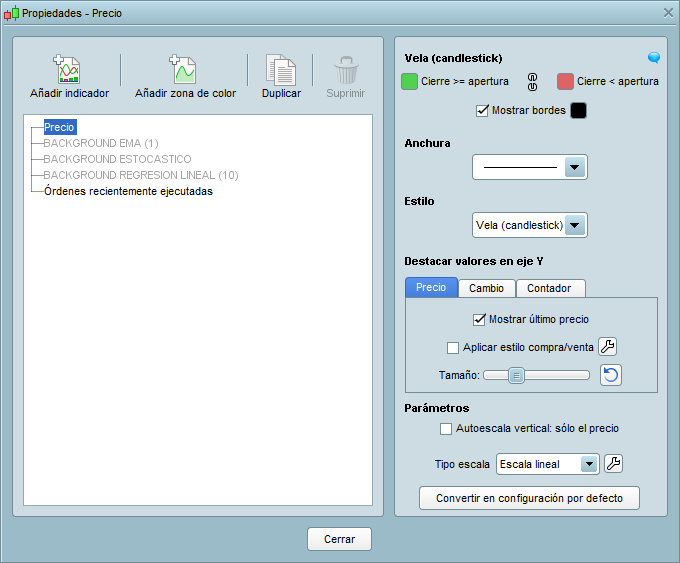Open the Anchura line width dropdown
Viewport: 680px width, 563px height.
click(530, 167)
